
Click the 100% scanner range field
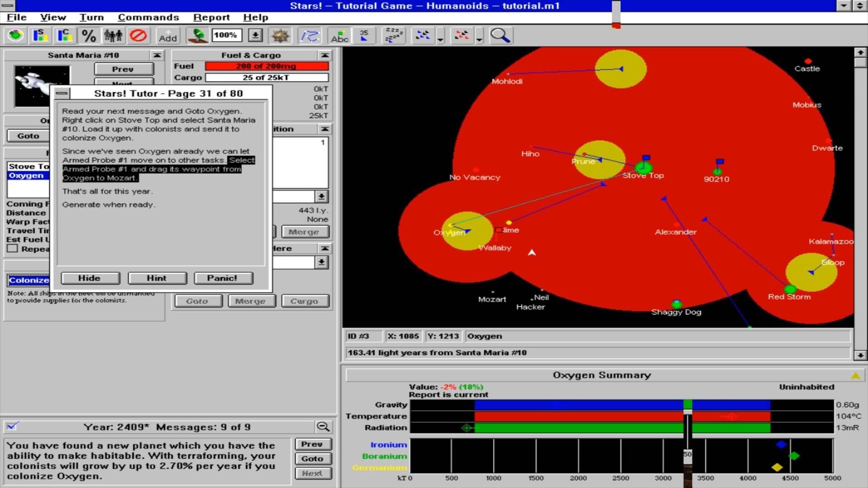click(226, 35)
